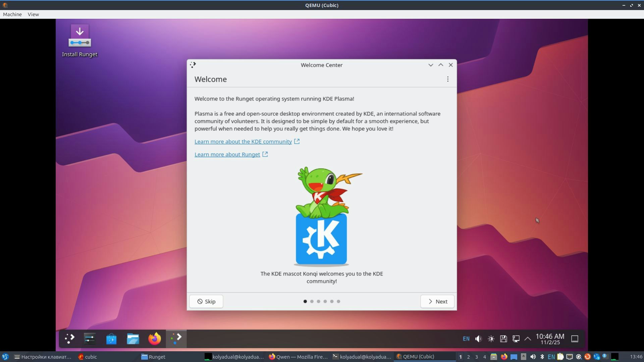Viewport: 644px width, 362px height.
Task: Click the Welcome Center window icon
Action: 193,65
